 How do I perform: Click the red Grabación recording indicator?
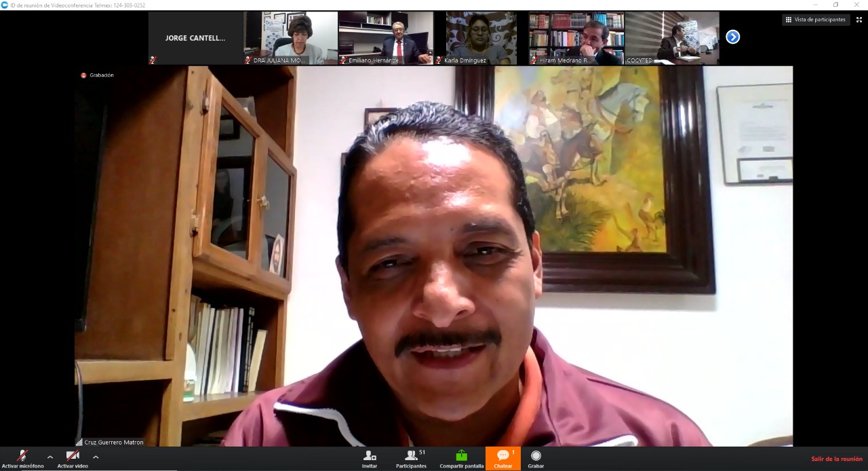84,75
